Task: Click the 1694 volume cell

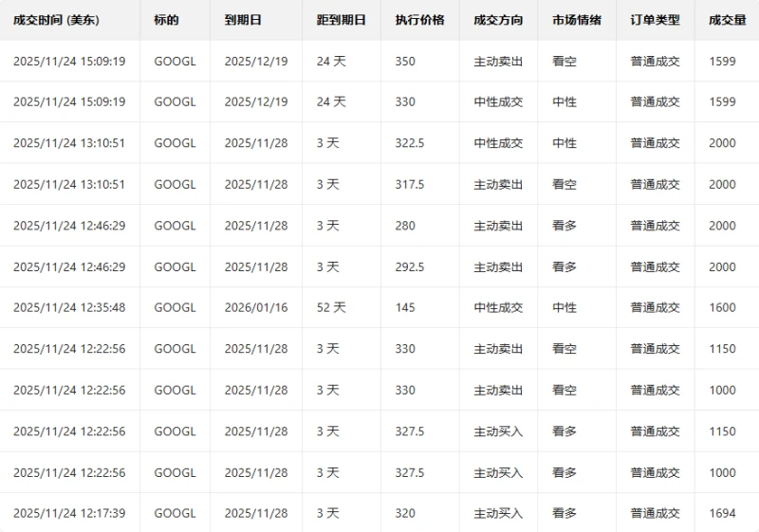Action: 722,513
